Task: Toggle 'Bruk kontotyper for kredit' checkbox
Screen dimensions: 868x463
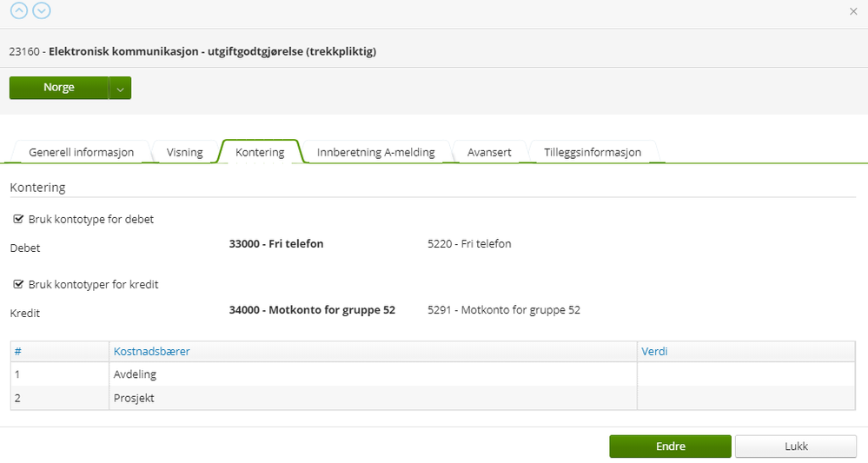Action: click(x=18, y=284)
